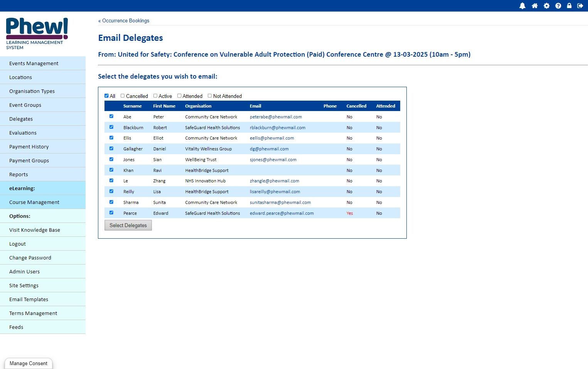Click email rblackburn@phewmail.com
This screenshot has height=369, width=588.
click(278, 128)
